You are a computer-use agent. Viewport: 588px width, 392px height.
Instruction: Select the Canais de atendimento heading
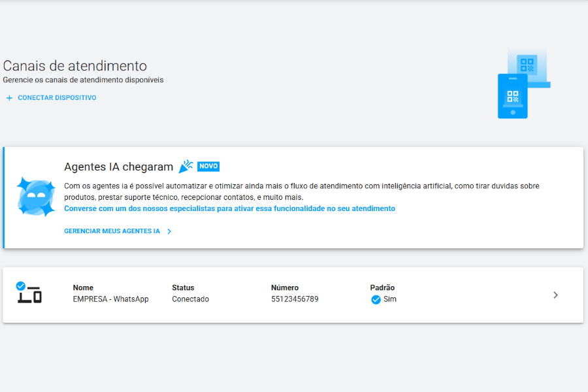click(74, 65)
